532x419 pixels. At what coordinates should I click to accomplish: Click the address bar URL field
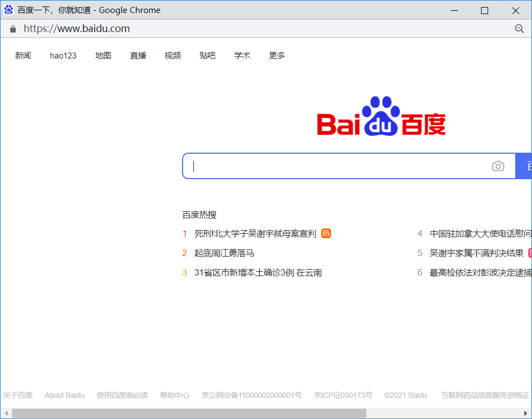pyautogui.click(x=77, y=29)
